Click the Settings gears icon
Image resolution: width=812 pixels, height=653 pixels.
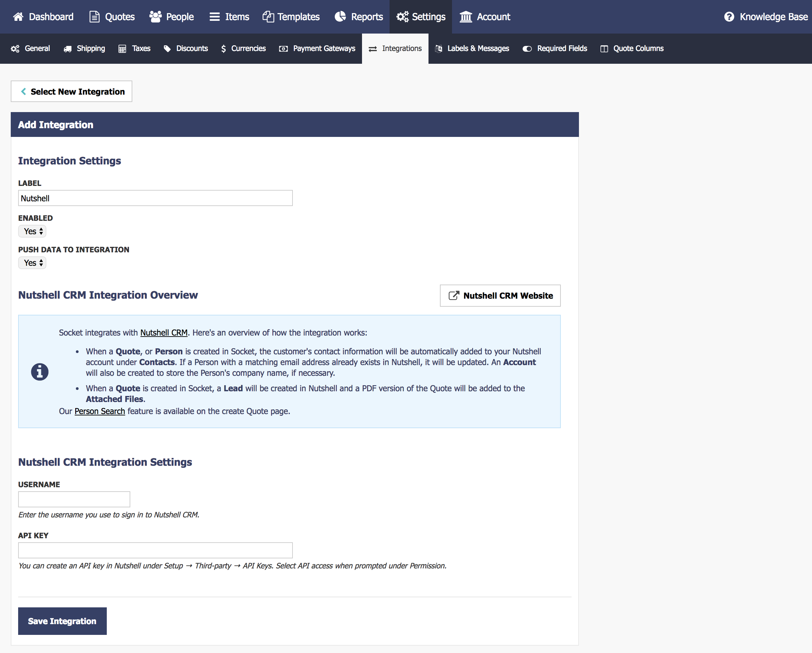[402, 16]
